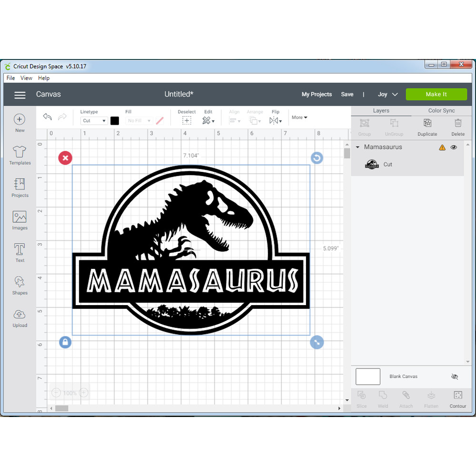The height and width of the screenshot is (476, 476).
Task: Collapse the Mamasaurus layer group
Action: tap(357, 147)
